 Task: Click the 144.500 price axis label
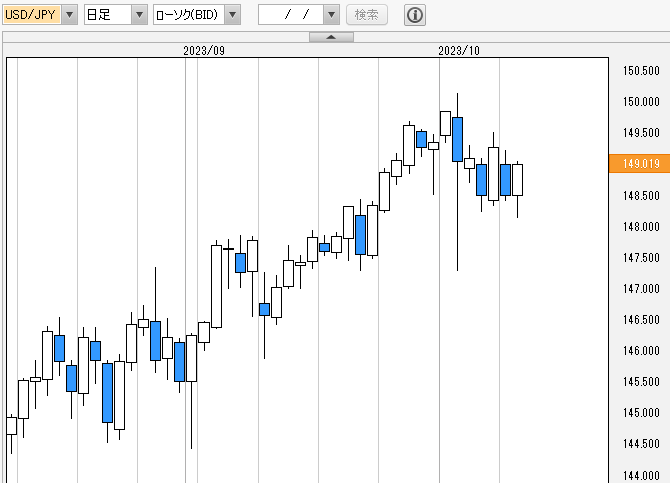[x=641, y=444]
